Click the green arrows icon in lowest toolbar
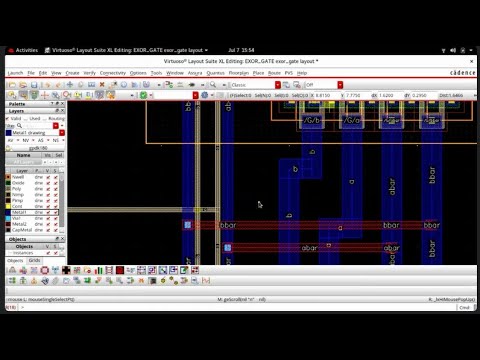480x360 pixels. pos(87,281)
